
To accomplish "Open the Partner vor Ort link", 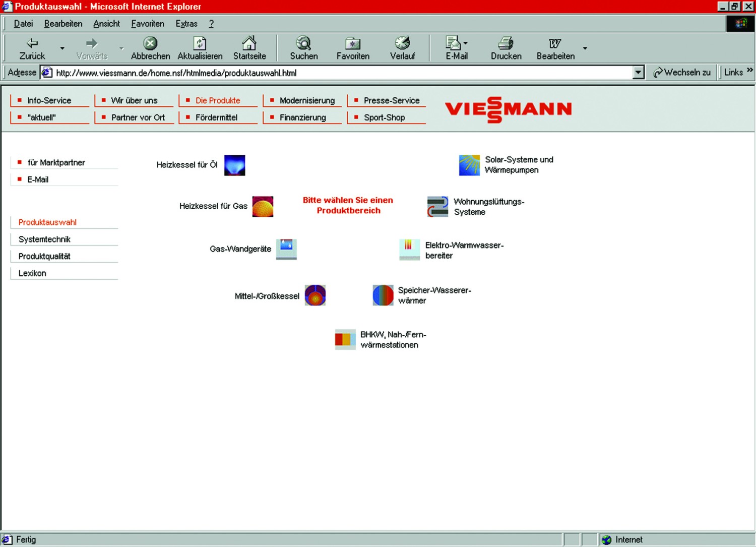I will 138,117.
